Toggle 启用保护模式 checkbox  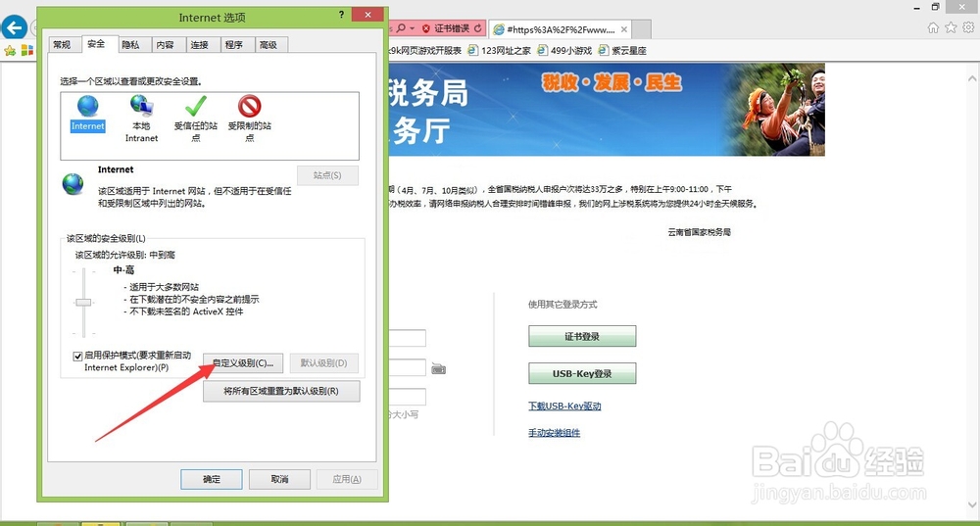coord(77,357)
